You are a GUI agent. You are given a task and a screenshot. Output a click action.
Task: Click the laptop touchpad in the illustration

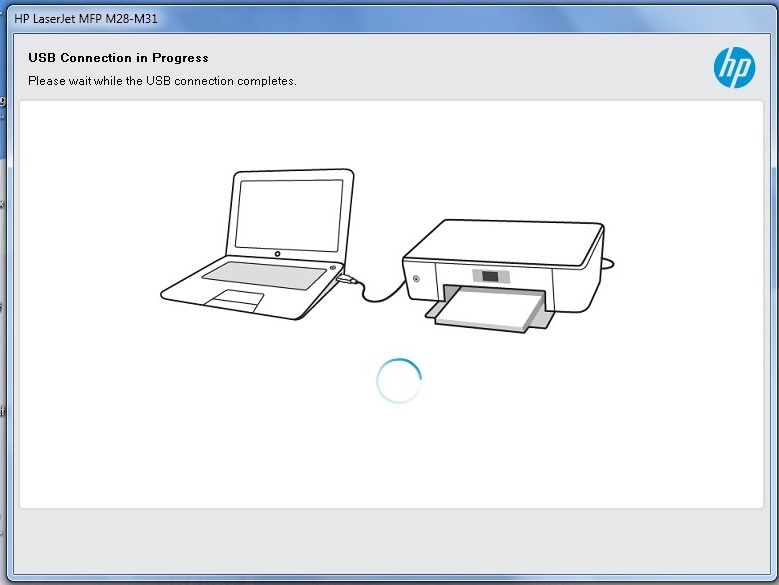pyautogui.click(x=236, y=297)
